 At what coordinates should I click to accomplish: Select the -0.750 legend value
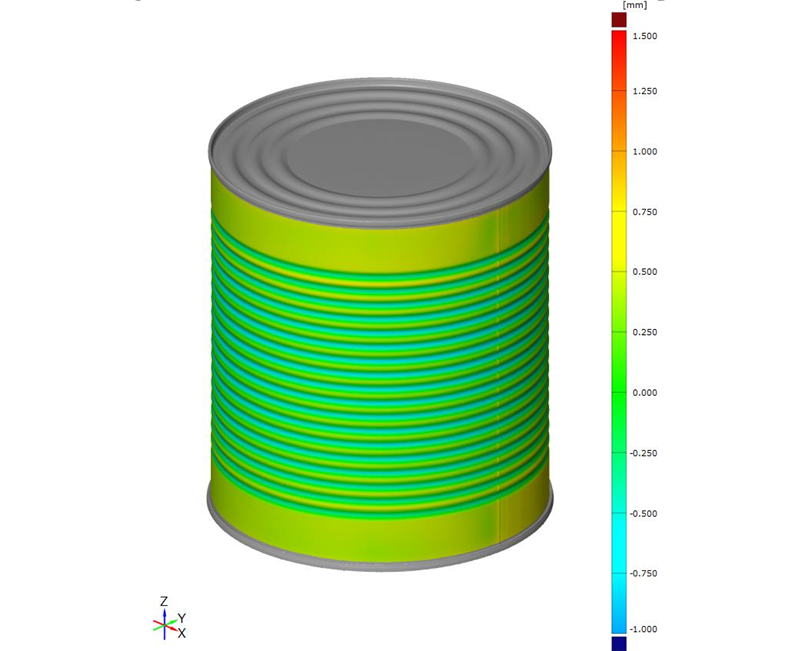click(x=643, y=573)
